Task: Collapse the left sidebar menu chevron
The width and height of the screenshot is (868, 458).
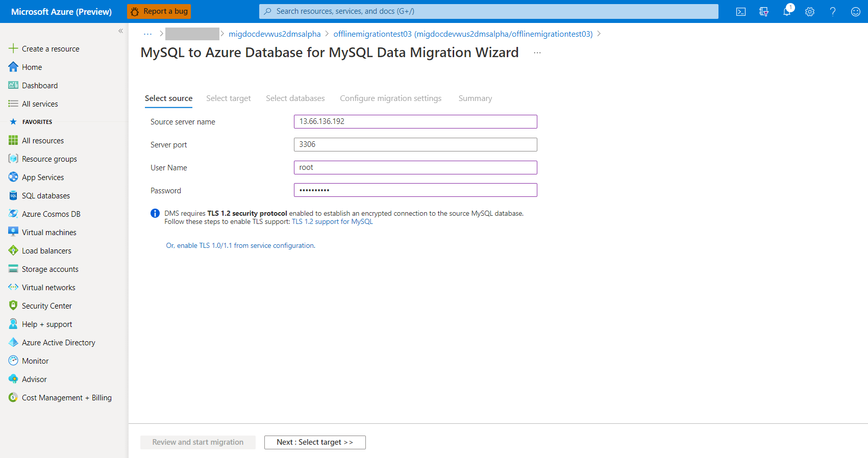Action: point(121,31)
